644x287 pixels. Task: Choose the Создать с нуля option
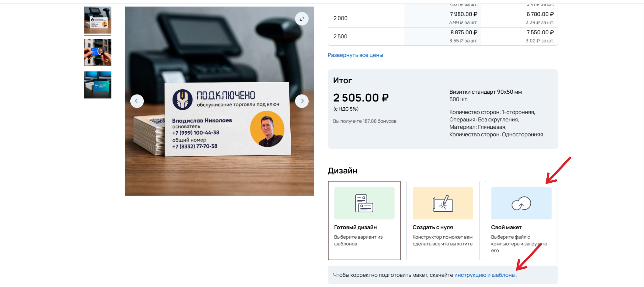(443, 221)
